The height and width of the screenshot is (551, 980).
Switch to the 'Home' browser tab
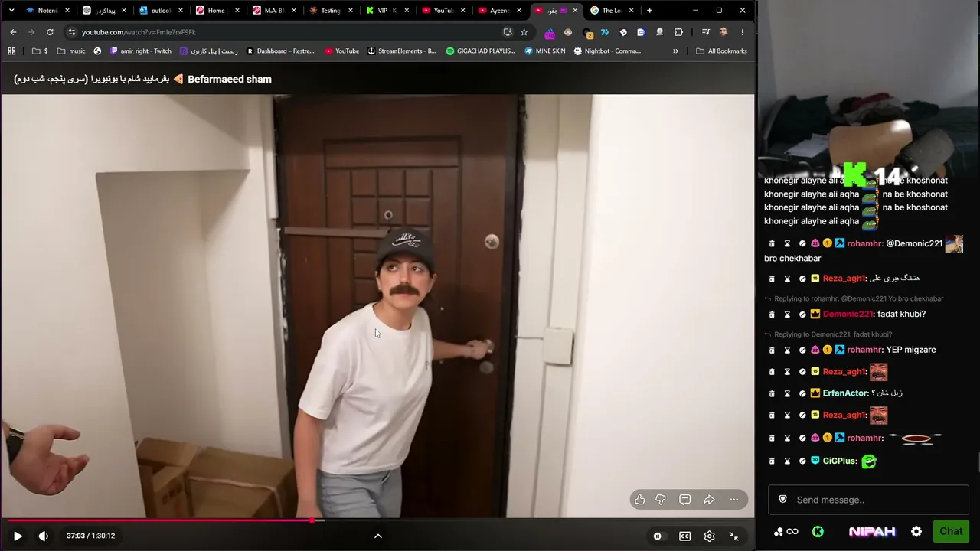(217, 11)
